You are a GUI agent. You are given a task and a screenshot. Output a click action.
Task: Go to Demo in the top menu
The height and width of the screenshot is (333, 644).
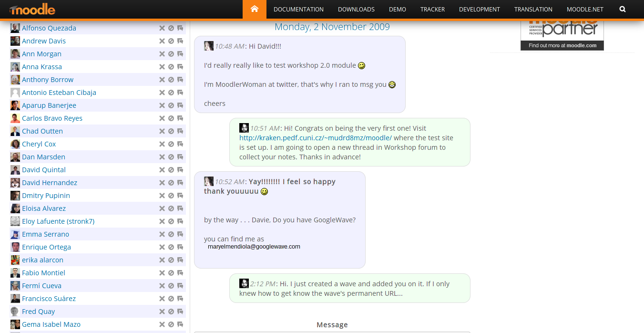coord(398,9)
